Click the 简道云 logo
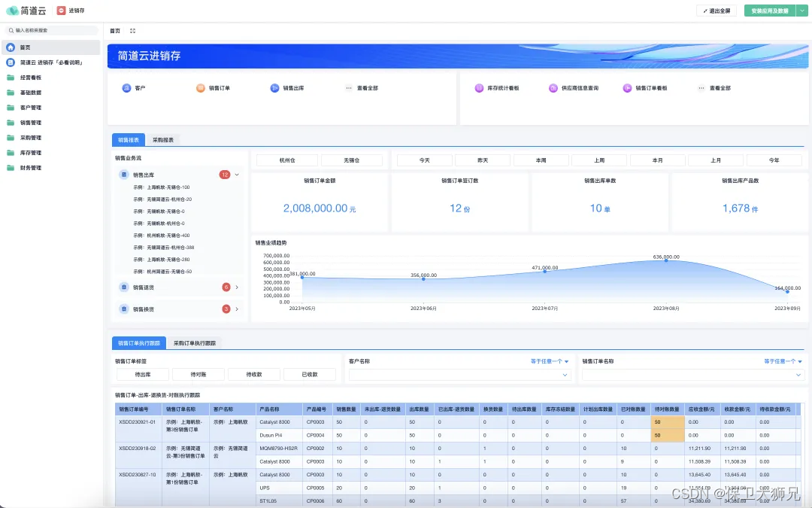Viewport: 812px width, 508px height. 26,11
